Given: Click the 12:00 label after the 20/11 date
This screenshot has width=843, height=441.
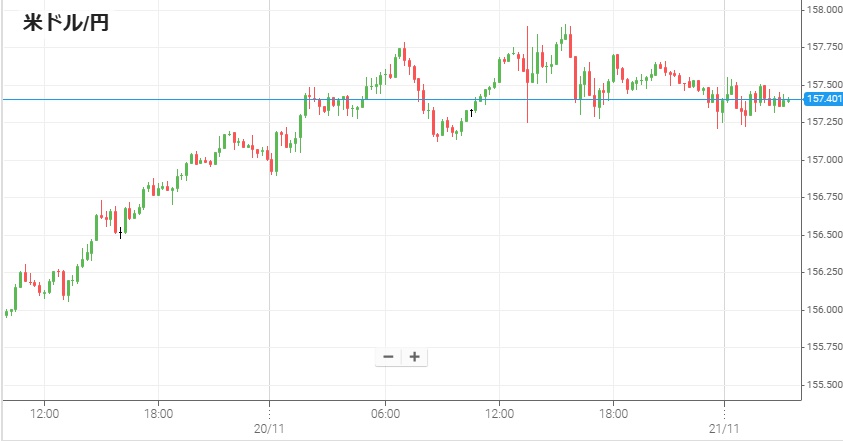Looking at the screenshot, I should [499, 412].
